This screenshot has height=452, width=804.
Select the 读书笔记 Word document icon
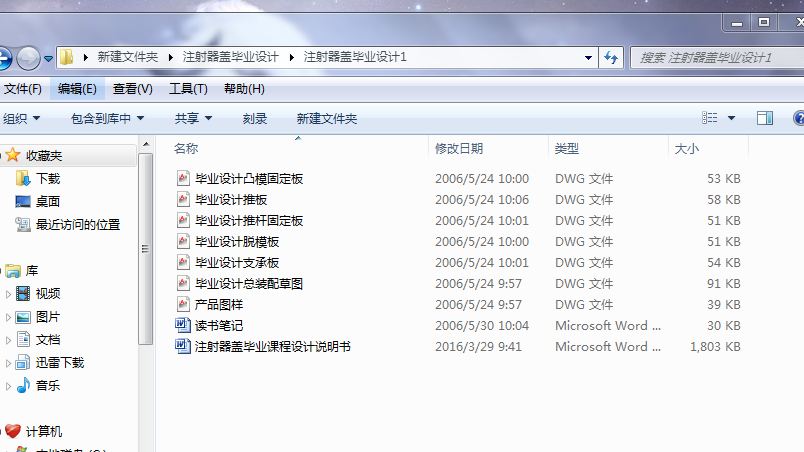coord(183,325)
